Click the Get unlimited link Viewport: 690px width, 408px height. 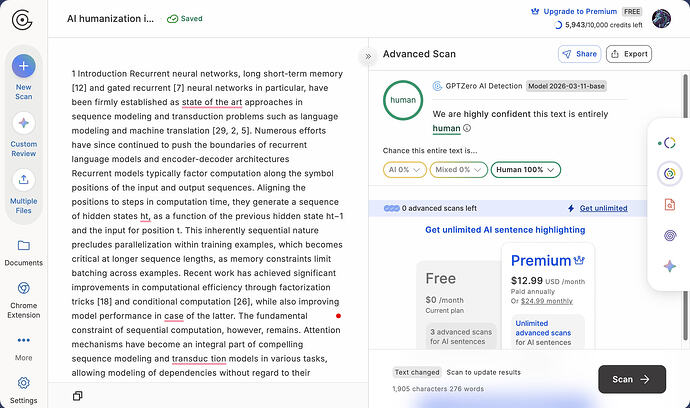click(x=603, y=208)
